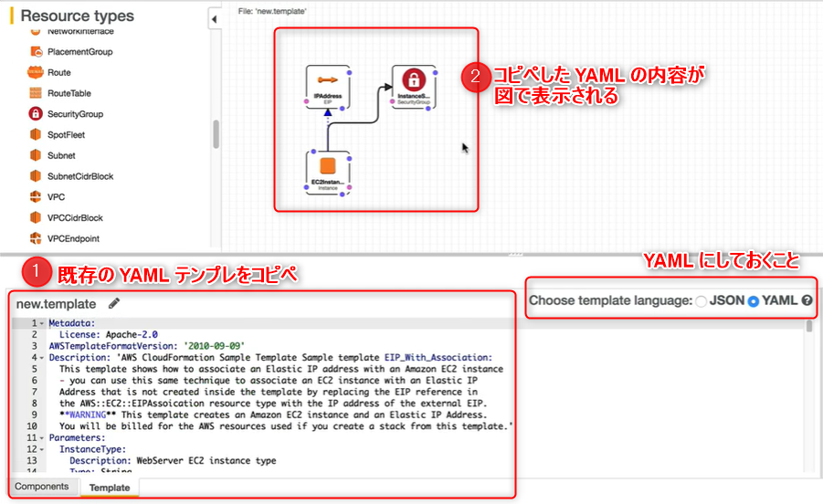Select the SubnetCidrBlock resource icon
The image size is (823, 504).
[35, 176]
